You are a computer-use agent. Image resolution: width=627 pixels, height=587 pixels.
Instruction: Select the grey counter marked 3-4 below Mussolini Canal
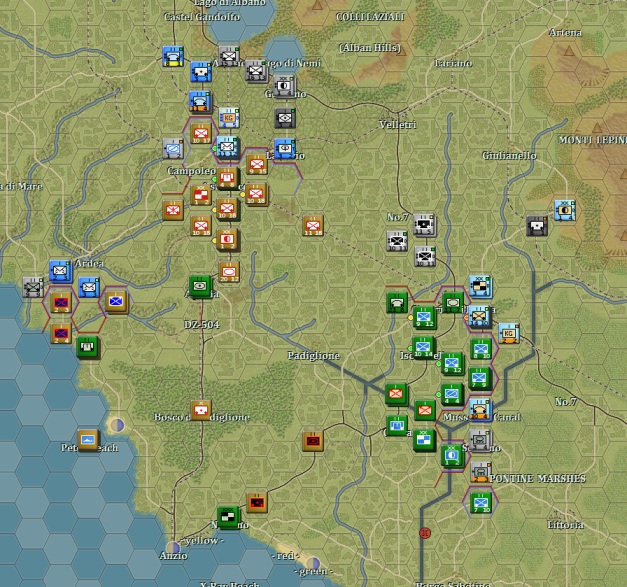click(480, 440)
